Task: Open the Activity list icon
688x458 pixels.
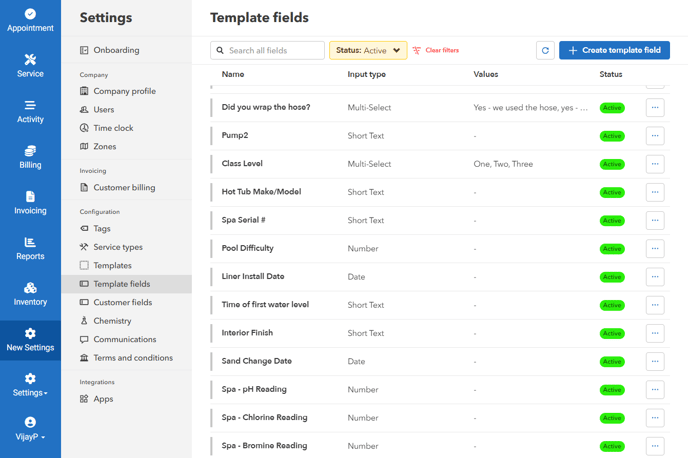Action: pos(30,105)
